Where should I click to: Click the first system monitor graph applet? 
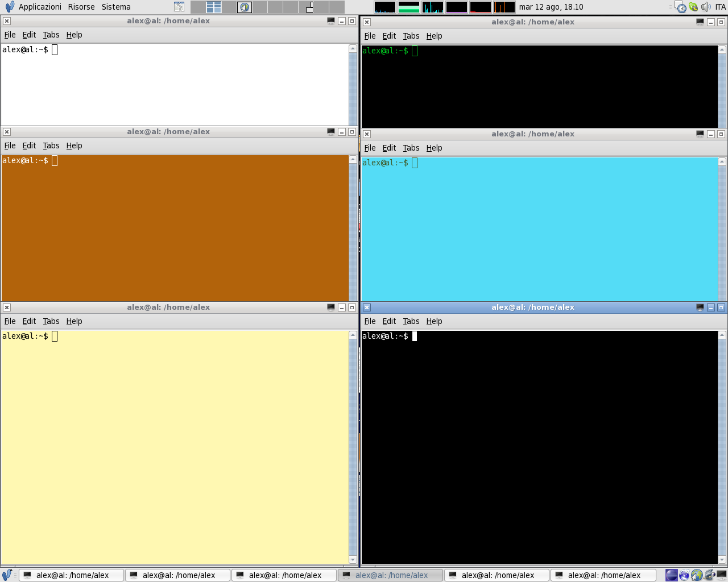click(385, 7)
